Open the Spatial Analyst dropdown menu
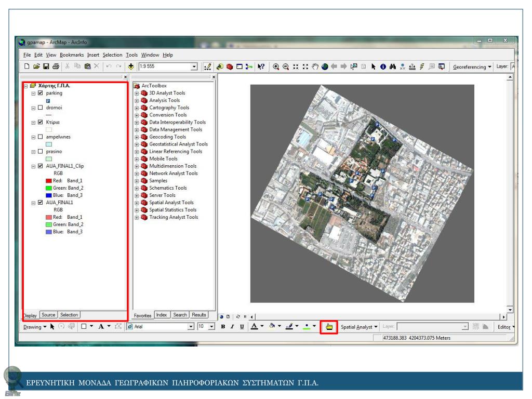Screen dimensions: 532x399 pyautogui.click(x=359, y=327)
